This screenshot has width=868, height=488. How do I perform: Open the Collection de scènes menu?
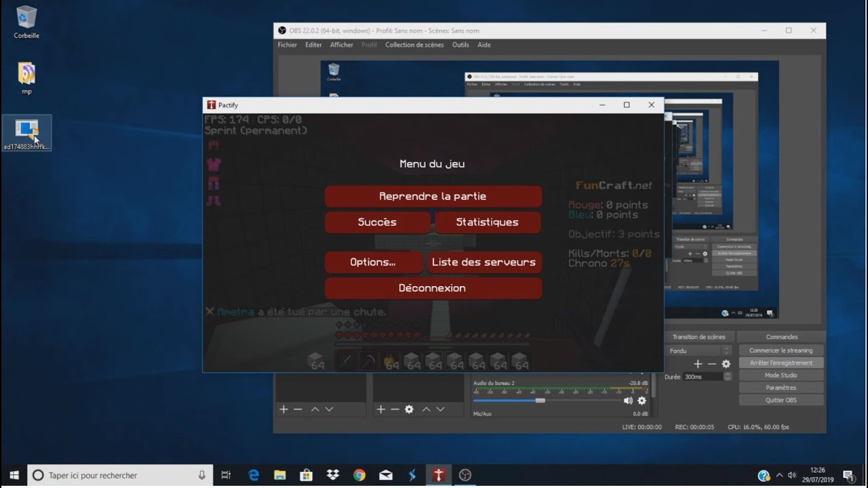point(414,45)
